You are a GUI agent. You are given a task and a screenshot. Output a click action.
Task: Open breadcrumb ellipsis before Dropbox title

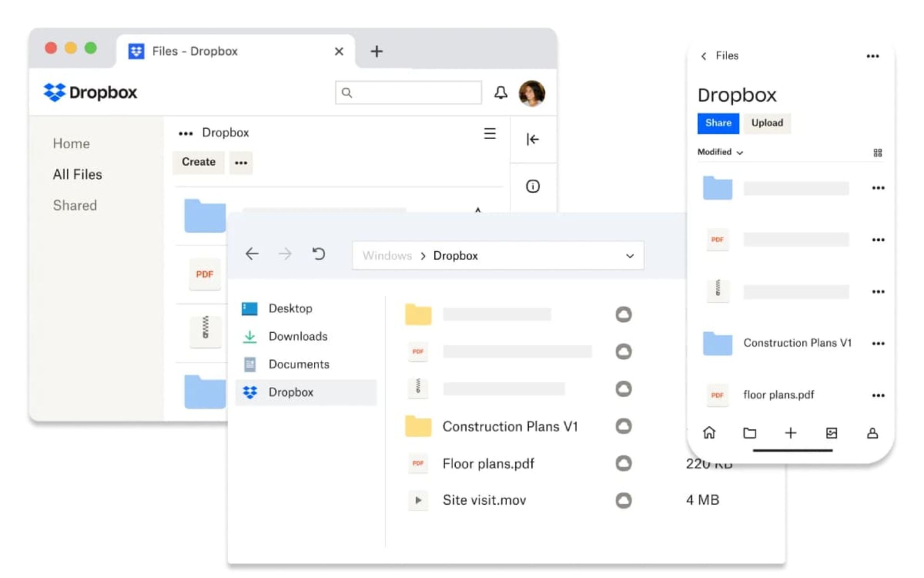[x=186, y=133]
